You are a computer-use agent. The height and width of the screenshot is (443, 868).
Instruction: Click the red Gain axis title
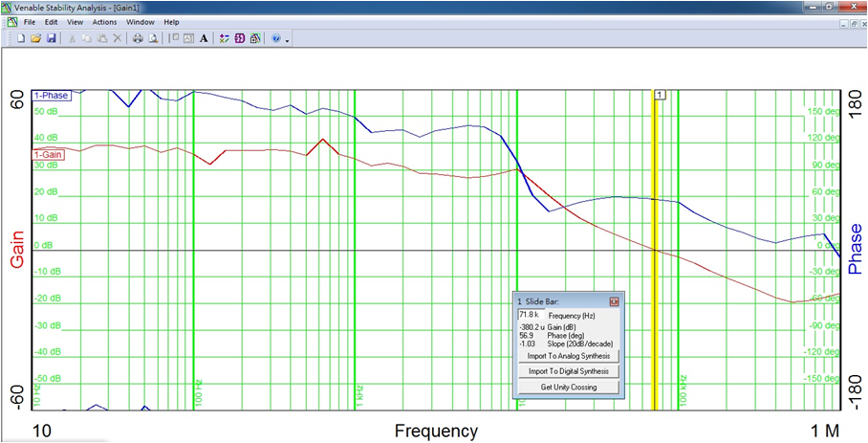[x=18, y=250]
